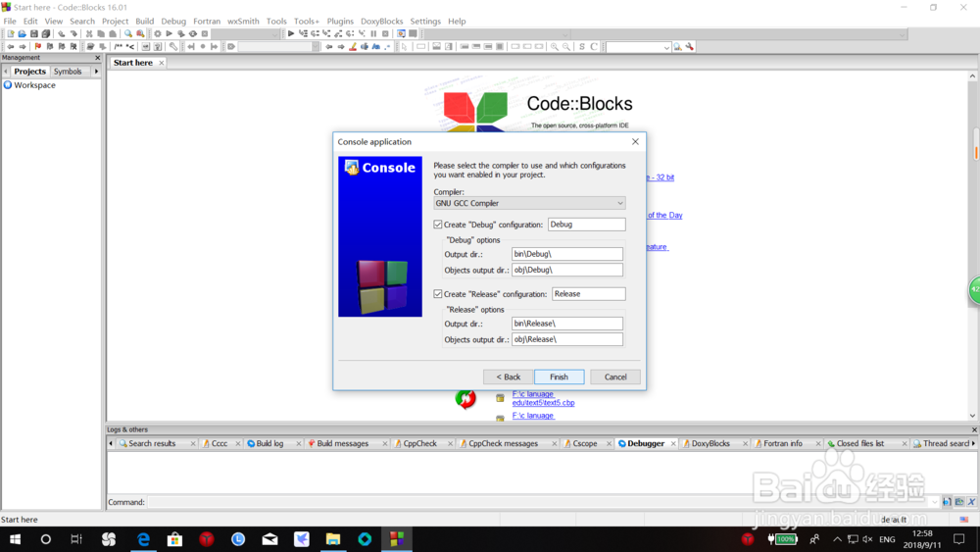Click the Find magnifier toolbar icon
The image size is (980, 552).
pyautogui.click(x=128, y=33)
